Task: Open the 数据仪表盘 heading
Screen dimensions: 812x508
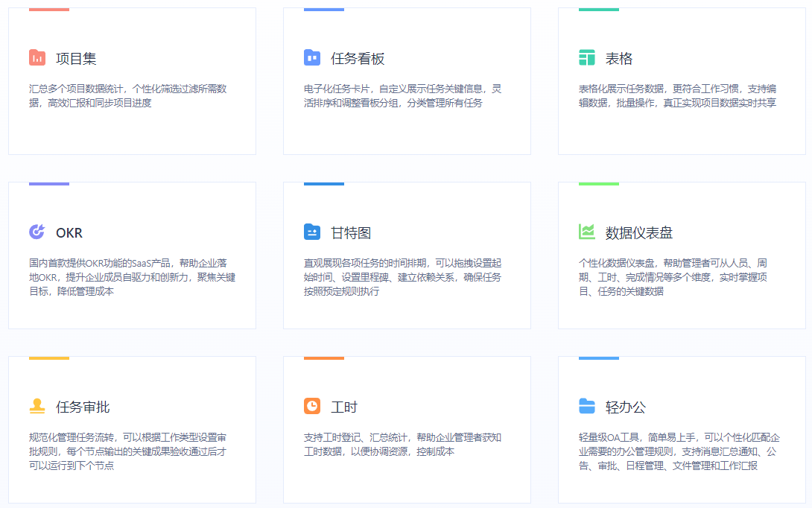Action: coord(639,233)
